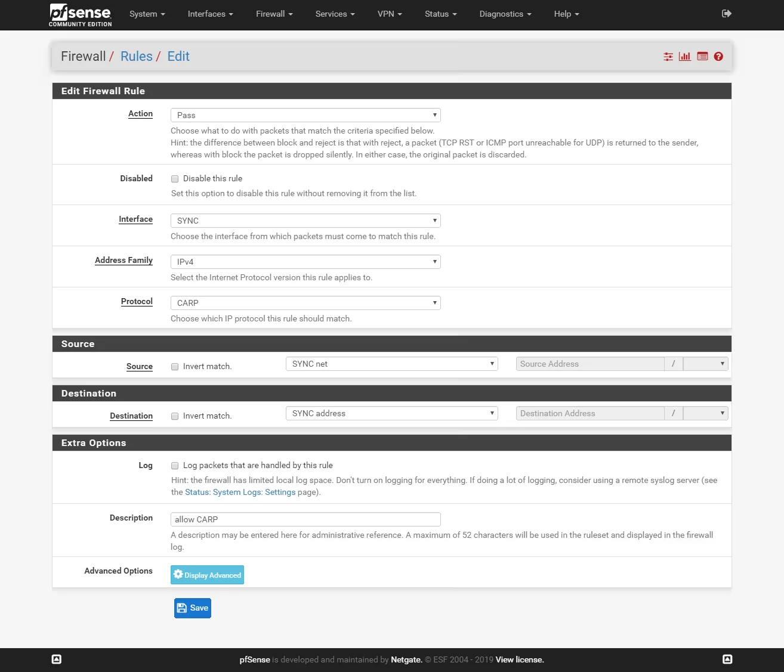Click the gear icon inside Display Advanced button

pos(178,574)
